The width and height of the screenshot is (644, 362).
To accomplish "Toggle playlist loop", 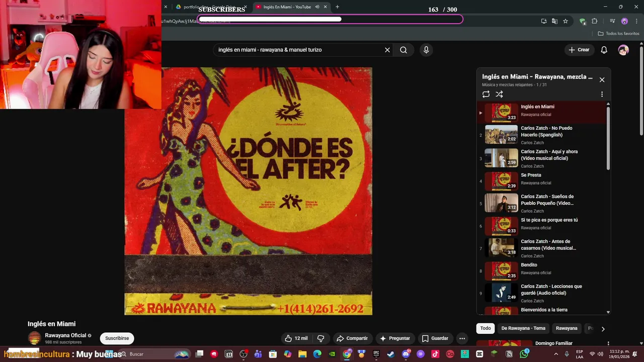I will coord(486,94).
